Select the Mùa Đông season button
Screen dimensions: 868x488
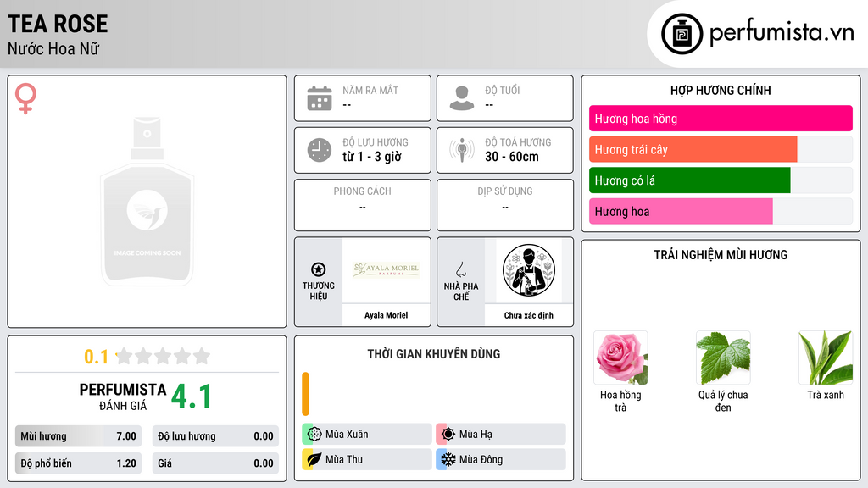(501, 459)
